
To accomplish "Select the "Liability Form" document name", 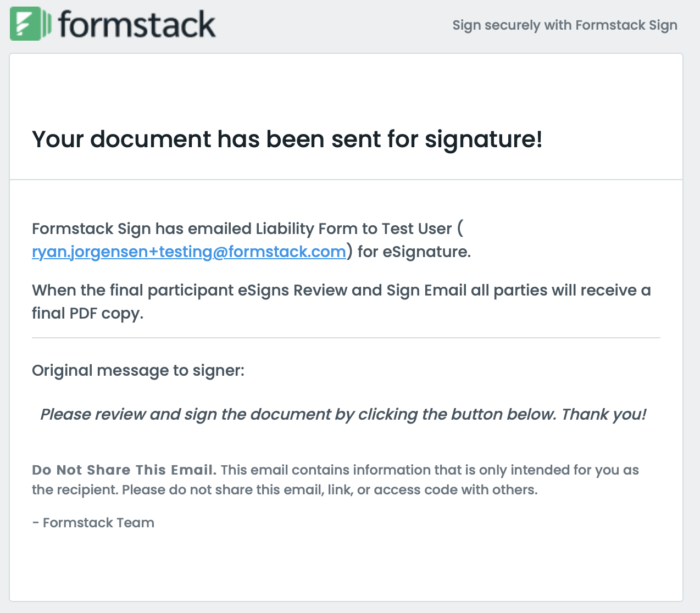I will pyautogui.click(x=307, y=229).
